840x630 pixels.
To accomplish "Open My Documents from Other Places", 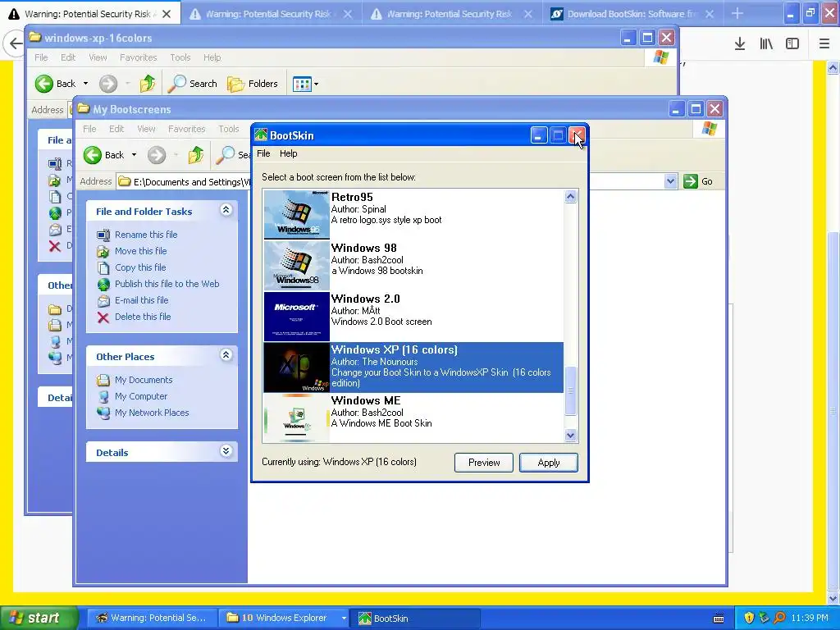I will (144, 380).
